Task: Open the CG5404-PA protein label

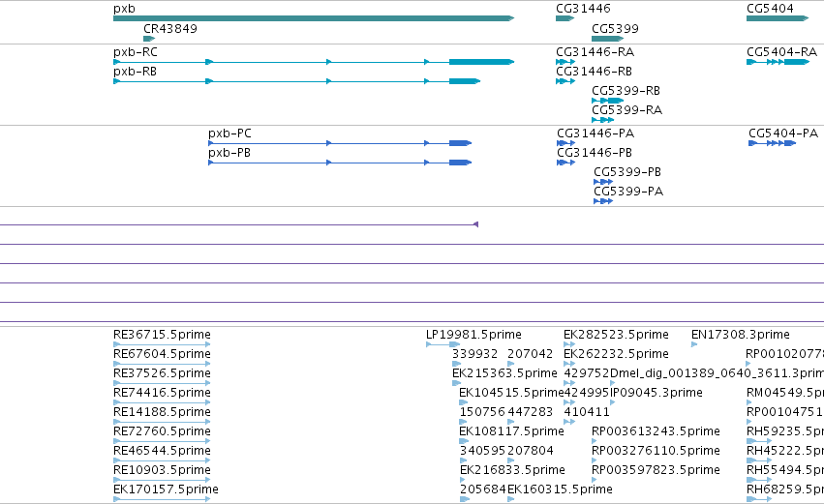Action: click(783, 133)
